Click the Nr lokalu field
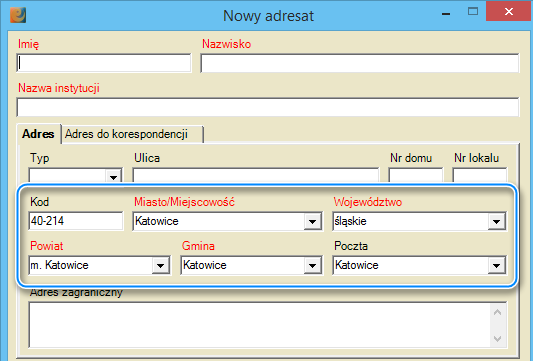Viewport: 533px width, 361px height. 479,176
